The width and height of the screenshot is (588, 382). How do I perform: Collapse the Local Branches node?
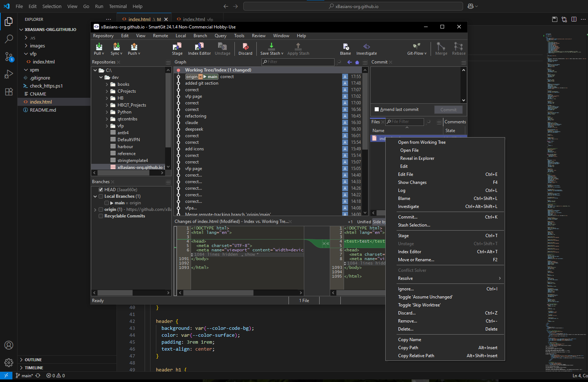[x=95, y=196]
